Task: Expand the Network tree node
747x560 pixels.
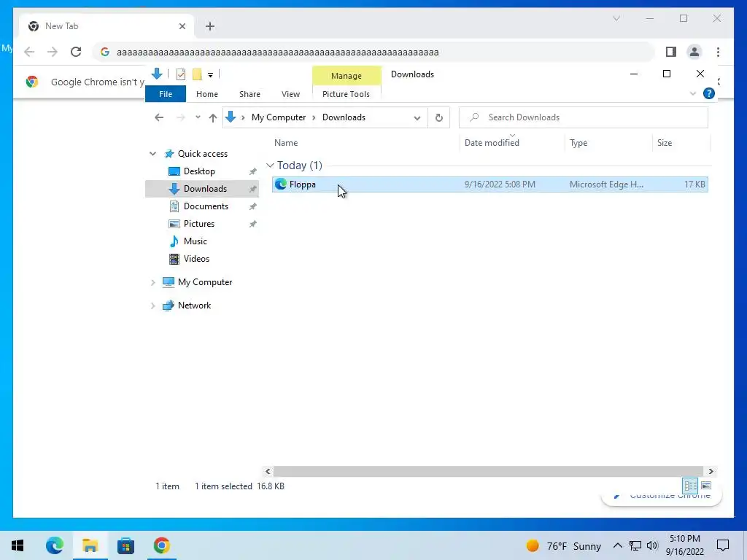Action: pyautogui.click(x=153, y=306)
